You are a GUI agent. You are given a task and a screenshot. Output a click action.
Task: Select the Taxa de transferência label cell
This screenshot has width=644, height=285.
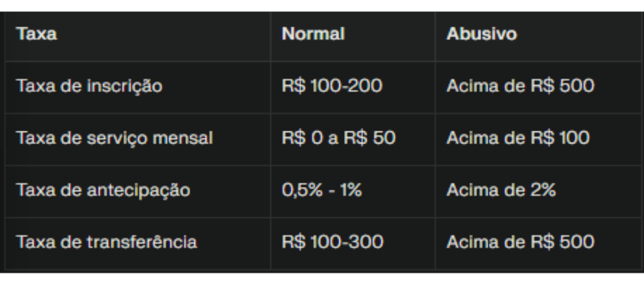click(107, 242)
